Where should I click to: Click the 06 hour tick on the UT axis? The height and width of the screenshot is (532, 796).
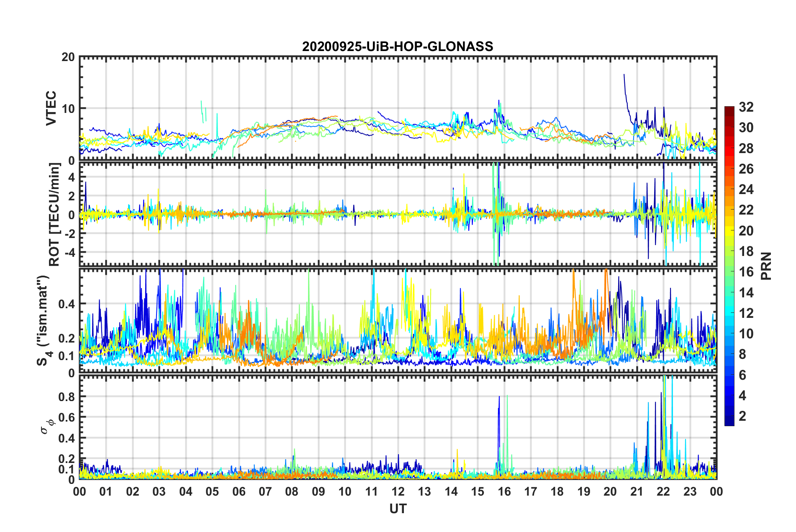(x=239, y=491)
